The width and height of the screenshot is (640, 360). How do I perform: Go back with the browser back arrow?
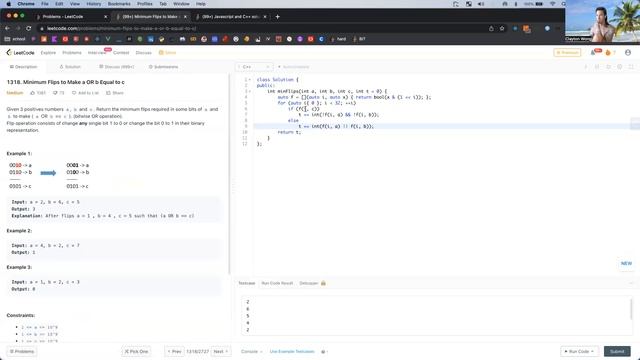(x=7, y=28)
